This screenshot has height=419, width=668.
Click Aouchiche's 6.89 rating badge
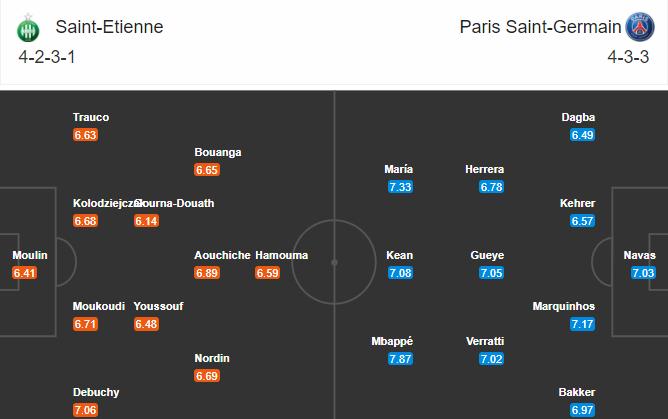[x=207, y=273]
